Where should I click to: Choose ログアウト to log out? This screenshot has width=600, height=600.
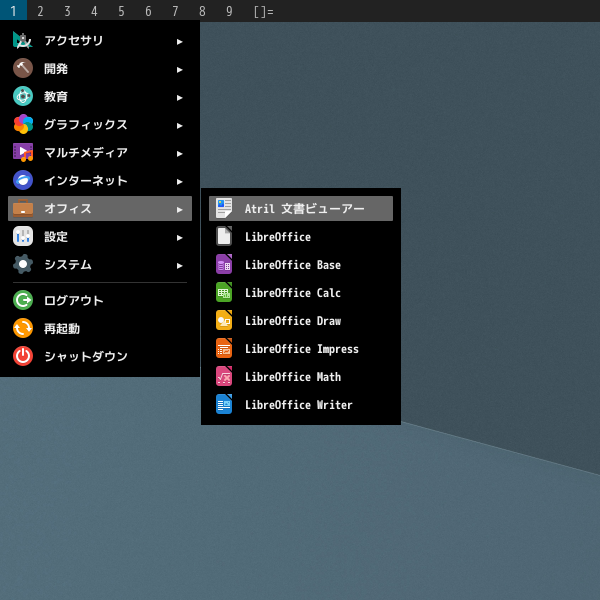tap(100, 300)
